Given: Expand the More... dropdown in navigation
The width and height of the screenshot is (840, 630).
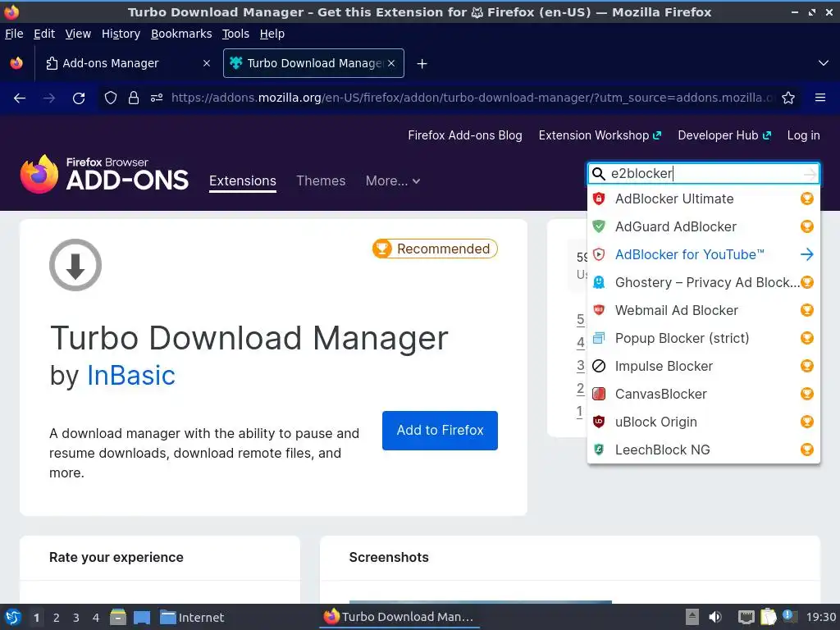Looking at the screenshot, I should [x=393, y=181].
